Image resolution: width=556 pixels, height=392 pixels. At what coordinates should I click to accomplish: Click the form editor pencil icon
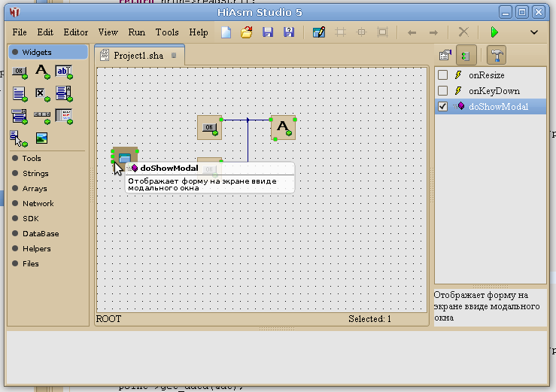click(318, 32)
